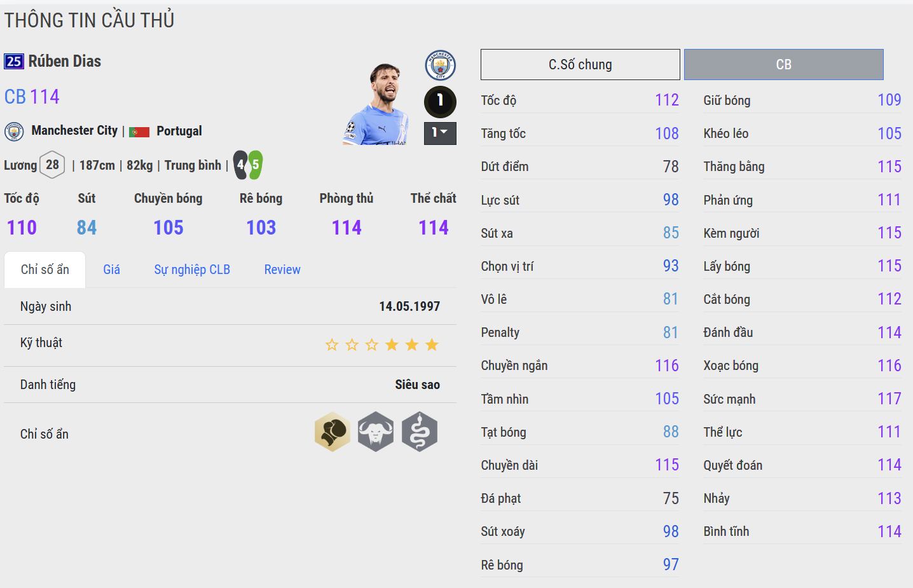
Task: Click the Manchester City team name link
Action: (74, 131)
